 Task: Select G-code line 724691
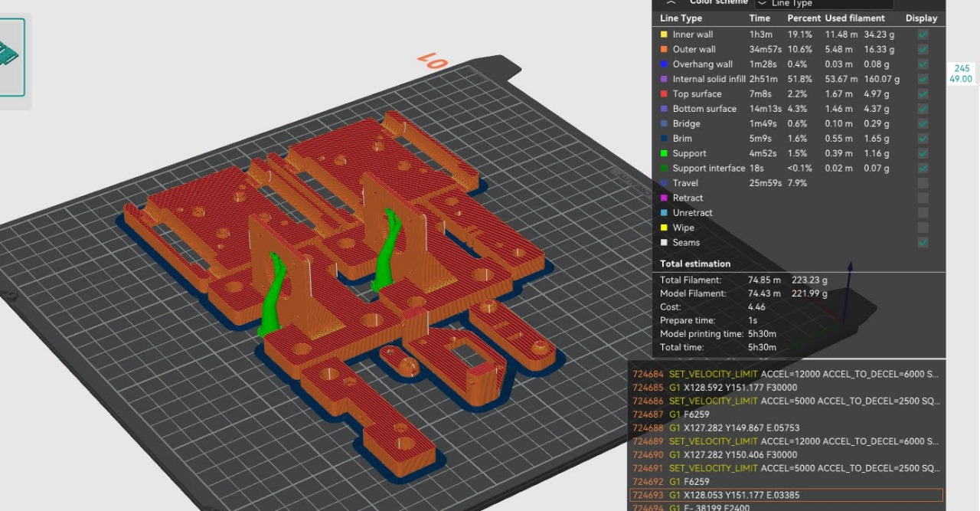787,468
